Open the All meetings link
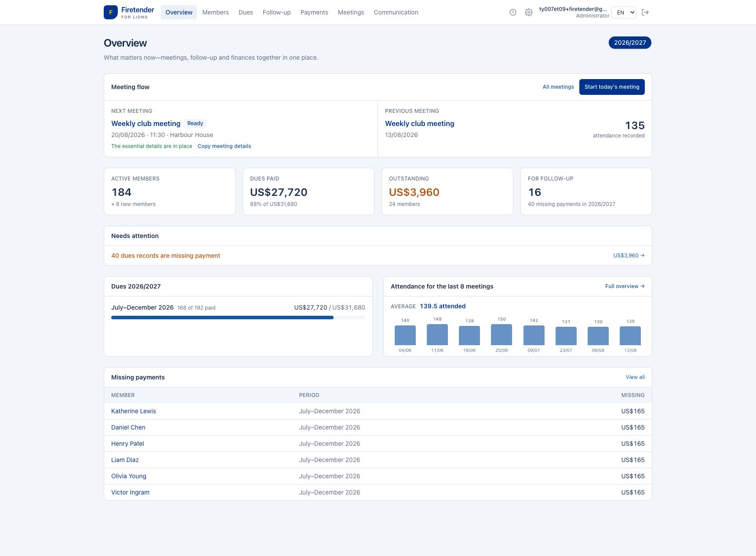The height and width of the screenshot is (556, 756). 558,87
